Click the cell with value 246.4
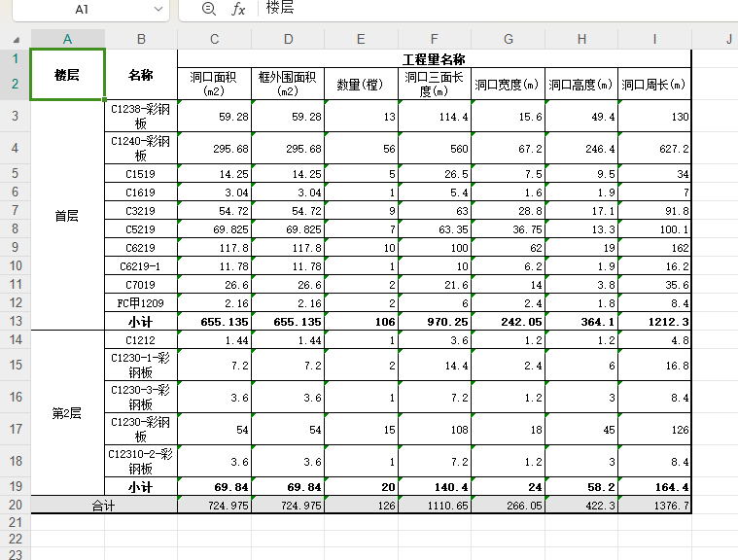738x560 pixels. (x=581, y=148)
